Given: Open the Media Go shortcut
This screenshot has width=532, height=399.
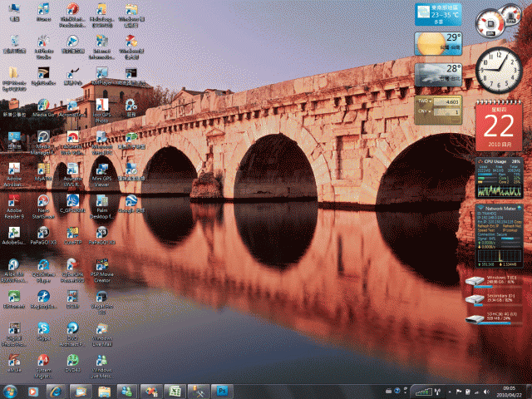Looking at the screenshot, I should click(x=43, y=104).
